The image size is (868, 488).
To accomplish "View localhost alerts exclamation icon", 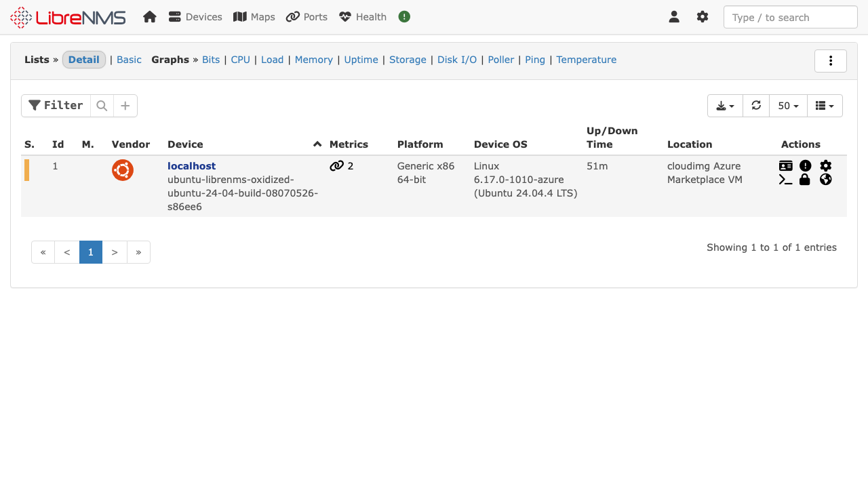I will [x=806, y=166].
